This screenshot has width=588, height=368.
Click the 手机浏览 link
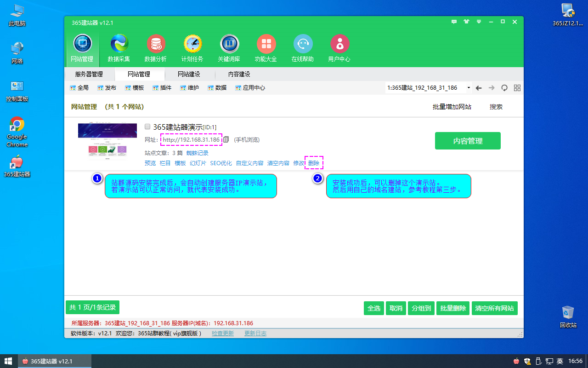[247, 140]
